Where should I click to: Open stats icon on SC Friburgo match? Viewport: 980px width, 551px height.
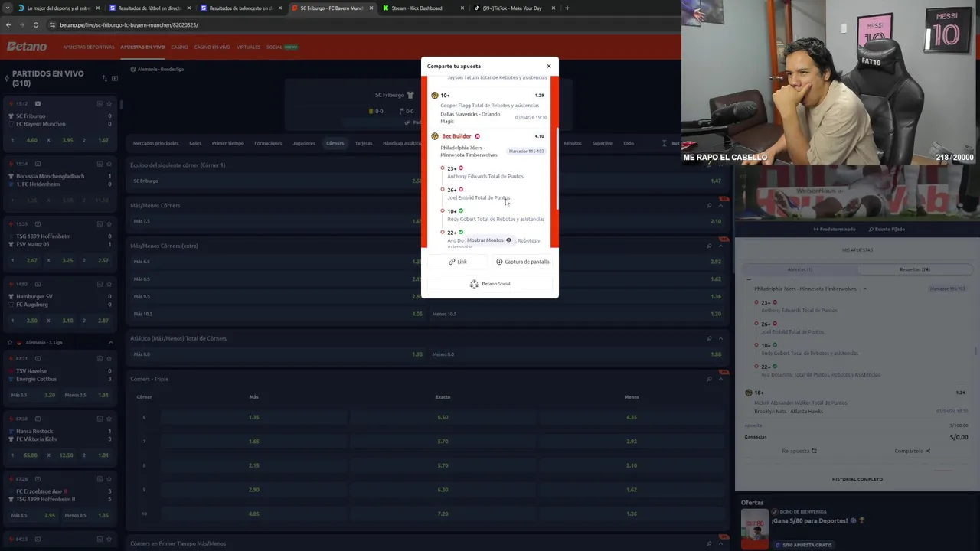(x=100, y=104)
